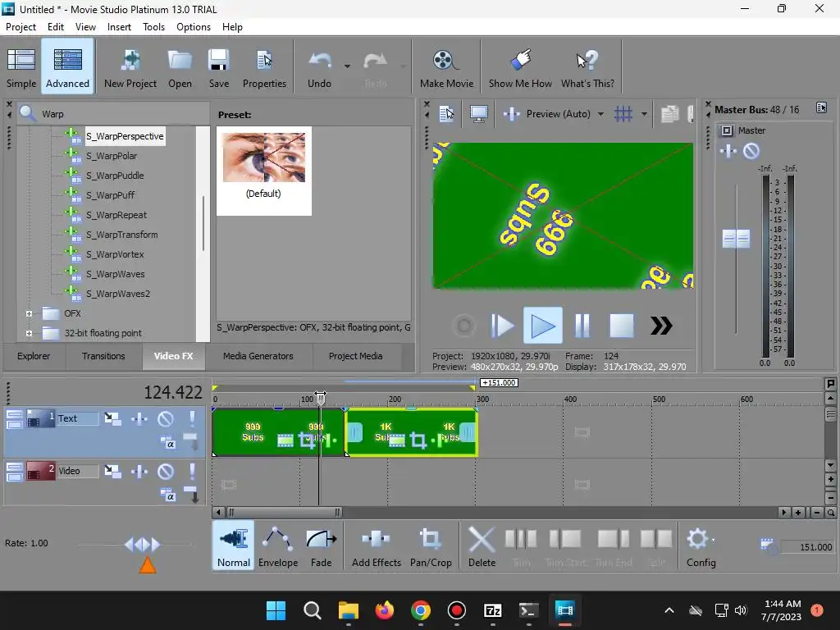840x630 pixels.
Task: Toggle preview on external monitor
Action: tap(478, 113)
